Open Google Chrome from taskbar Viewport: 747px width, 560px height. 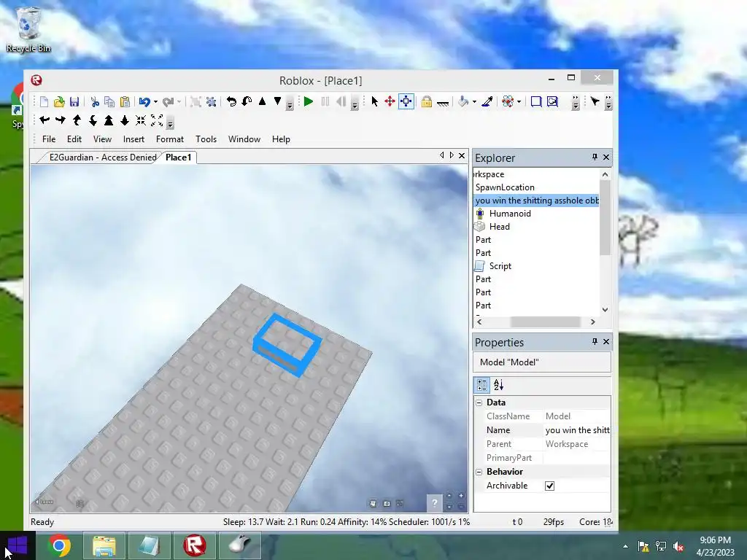tap(60, 545)
